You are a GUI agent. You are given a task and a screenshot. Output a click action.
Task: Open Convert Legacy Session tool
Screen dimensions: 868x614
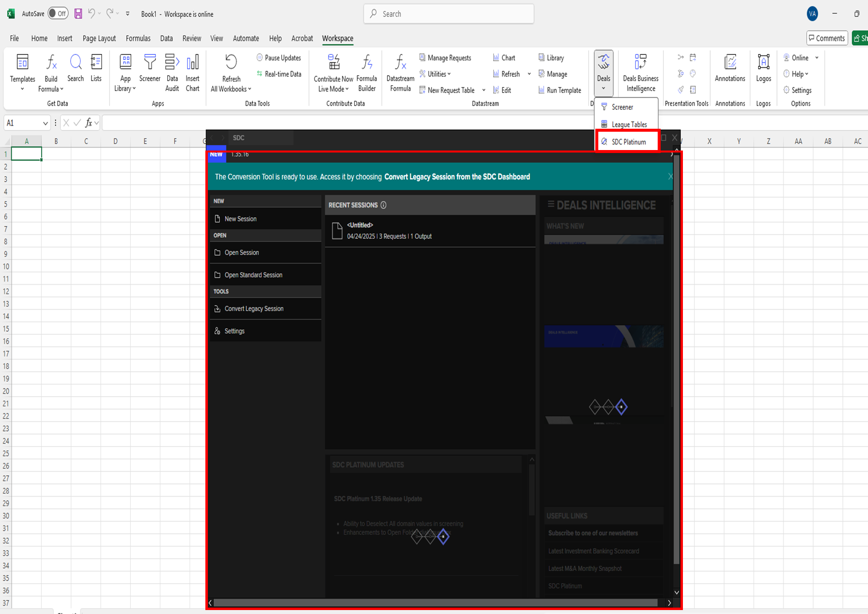pyautogui.click(x=254, y=309)
